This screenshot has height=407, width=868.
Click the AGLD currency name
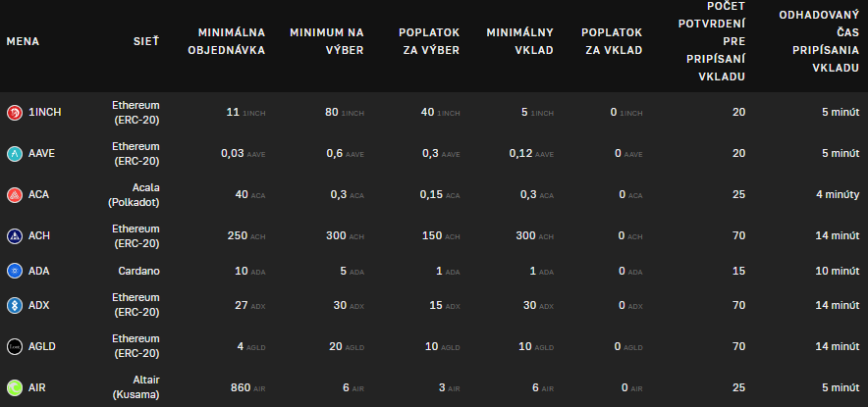[43, 346]
